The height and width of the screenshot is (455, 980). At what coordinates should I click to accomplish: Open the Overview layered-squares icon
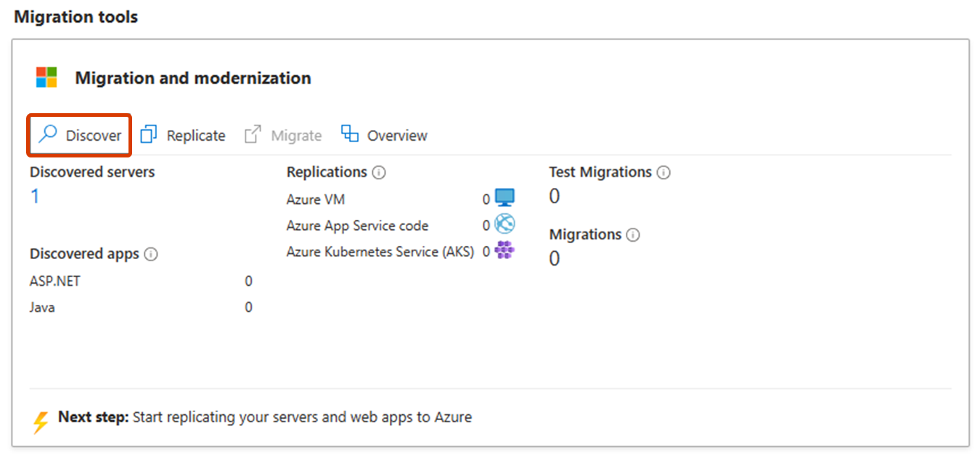[x=349, y=134]
